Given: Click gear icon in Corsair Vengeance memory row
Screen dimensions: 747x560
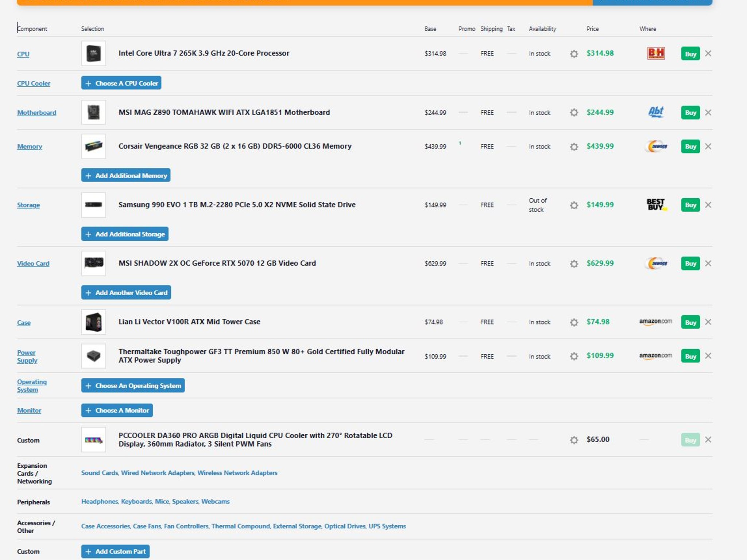Looking at the screenshot, I should point(574,147).
